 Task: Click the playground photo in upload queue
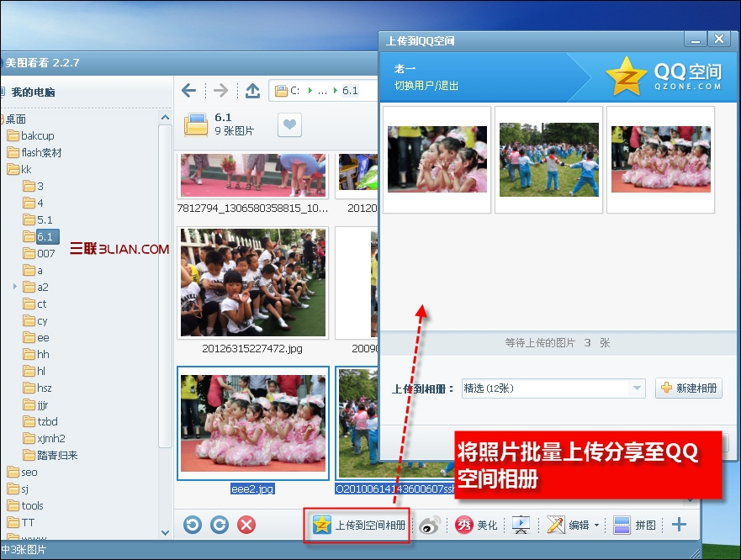(548, 159)
